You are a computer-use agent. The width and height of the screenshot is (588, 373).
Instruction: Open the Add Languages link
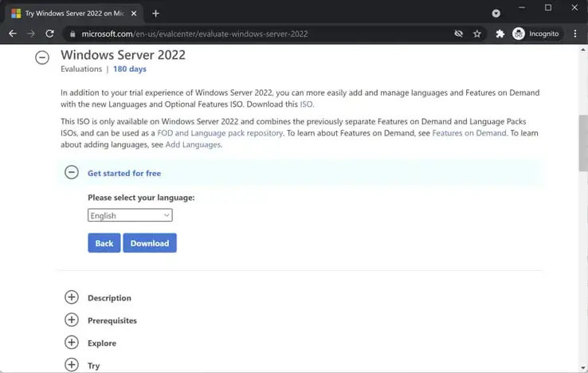[x=193, y=145]
